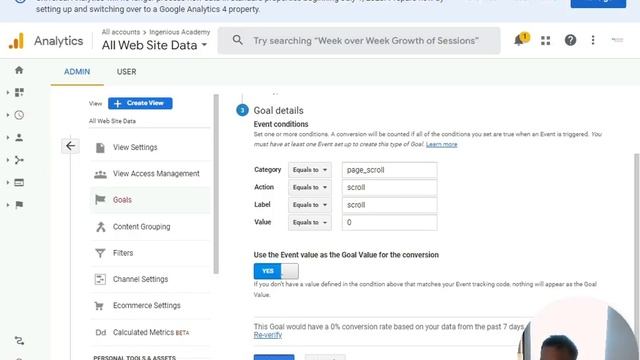Click the Create View button

coord(140,103)
